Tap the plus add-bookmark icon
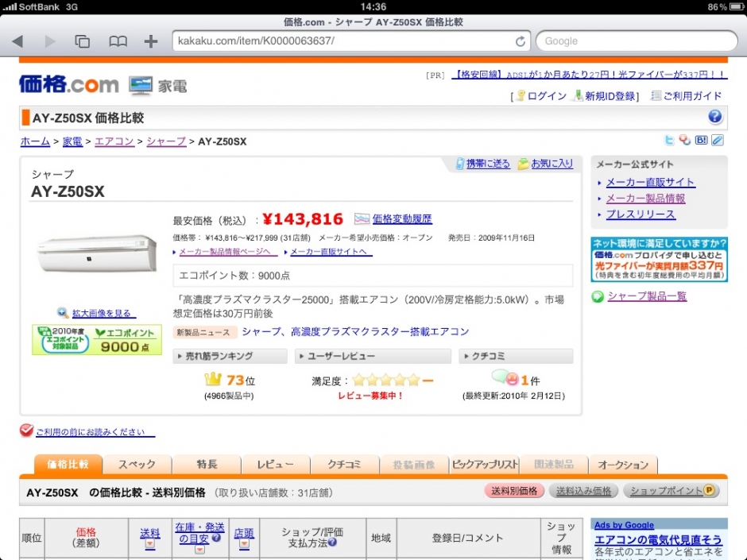This screenshot has width=747, height=560. tap(151, 41)
